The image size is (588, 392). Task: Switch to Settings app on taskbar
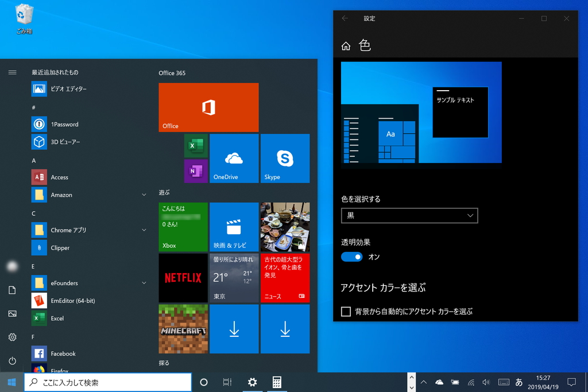(x=253, y=382)
